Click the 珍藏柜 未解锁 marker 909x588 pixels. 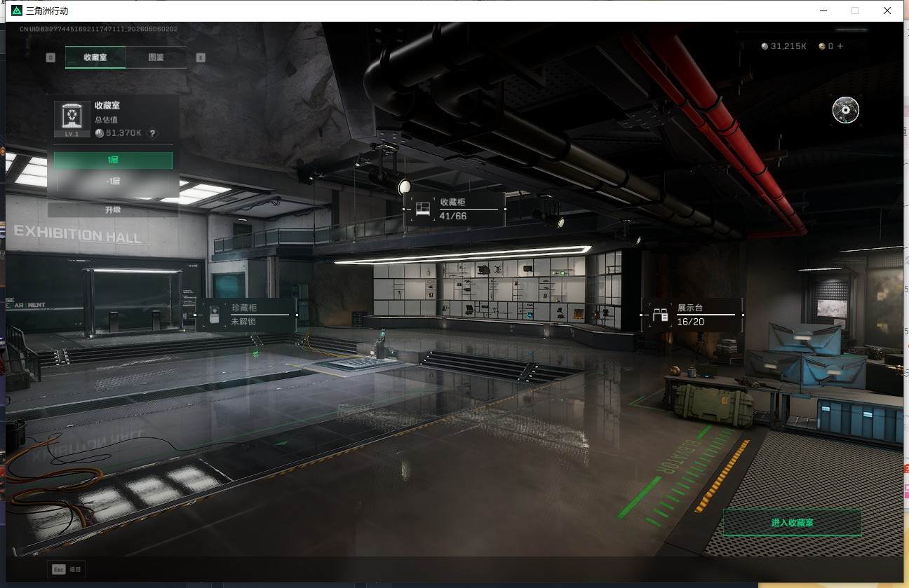(246, 315)
